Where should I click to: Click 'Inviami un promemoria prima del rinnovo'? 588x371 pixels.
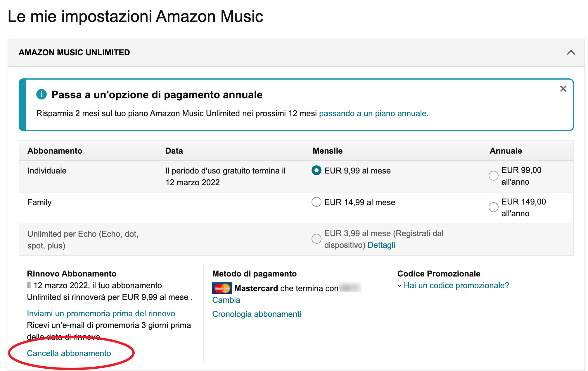101,314
